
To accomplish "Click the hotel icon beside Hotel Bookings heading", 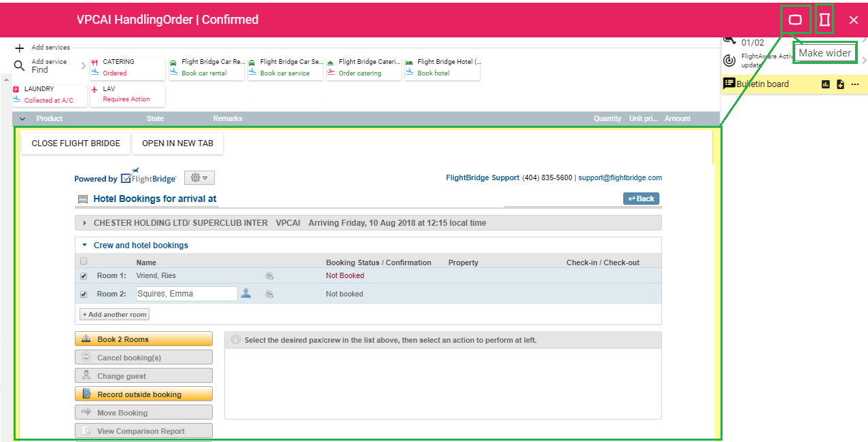I will tap(83, 199).
